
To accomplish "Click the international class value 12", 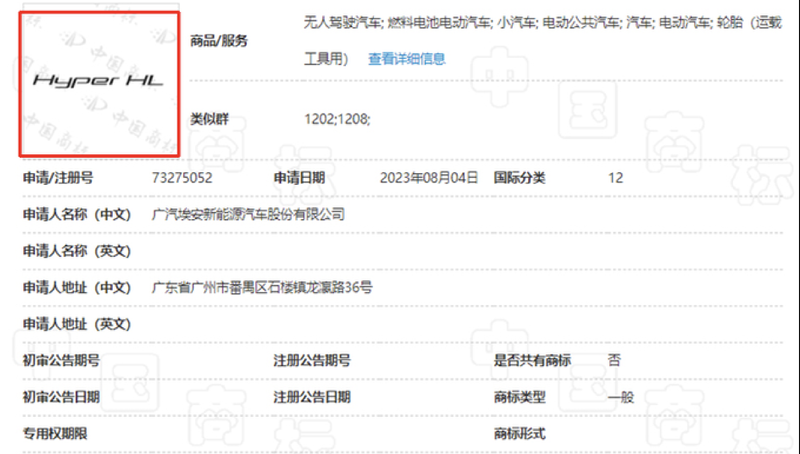I will (x=615, y=178).
